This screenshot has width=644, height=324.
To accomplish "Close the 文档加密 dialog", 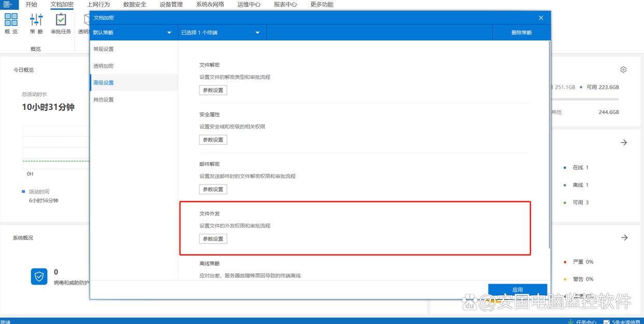I will (x=541, y=18).
